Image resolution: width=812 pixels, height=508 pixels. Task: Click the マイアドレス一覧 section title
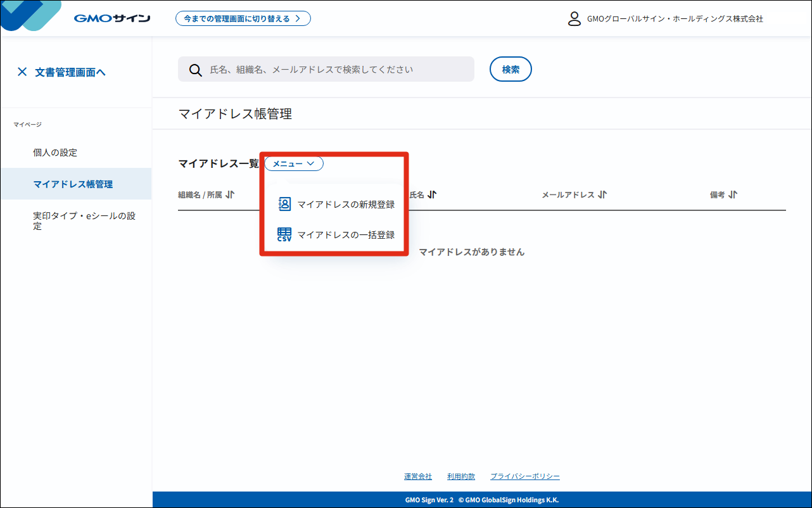(219, 163)
